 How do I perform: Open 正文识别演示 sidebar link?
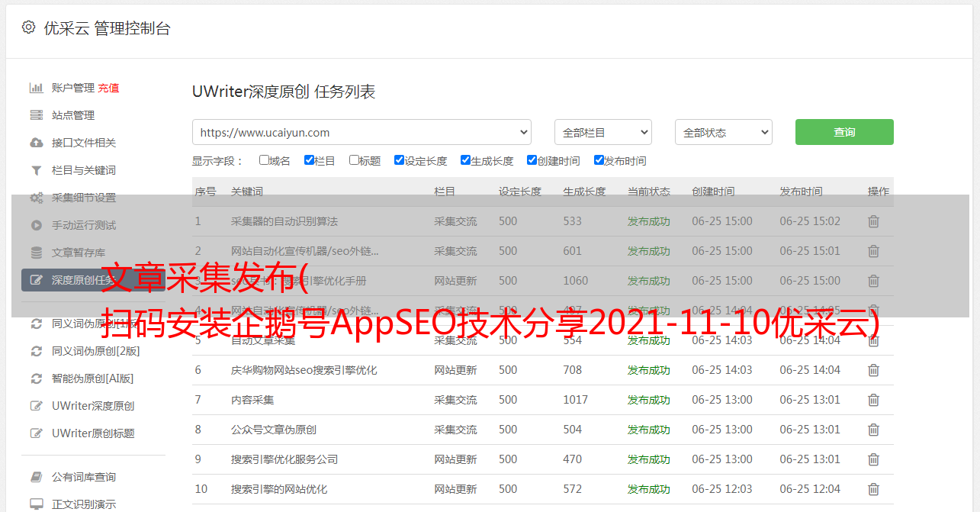[x=84, y=504]
